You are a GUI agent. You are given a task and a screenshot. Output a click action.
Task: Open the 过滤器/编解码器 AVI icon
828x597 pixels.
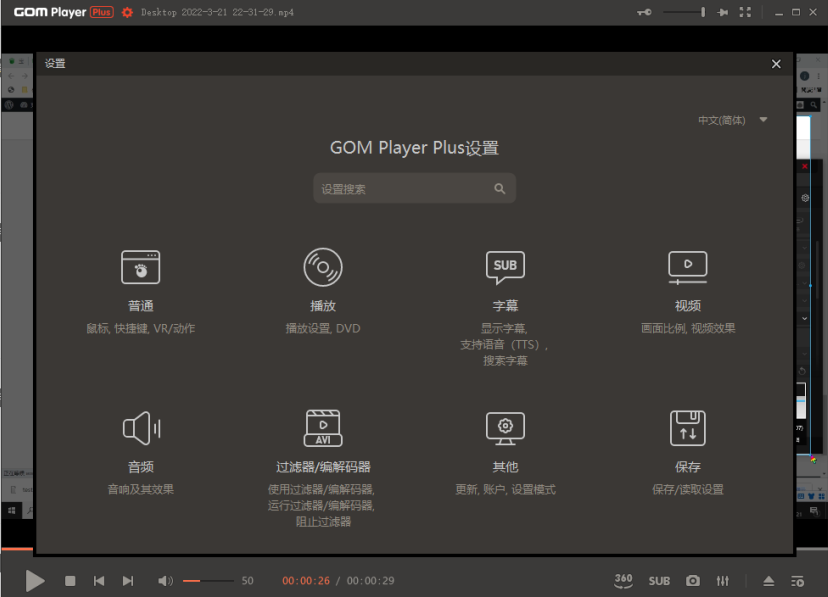pos(323,428)
